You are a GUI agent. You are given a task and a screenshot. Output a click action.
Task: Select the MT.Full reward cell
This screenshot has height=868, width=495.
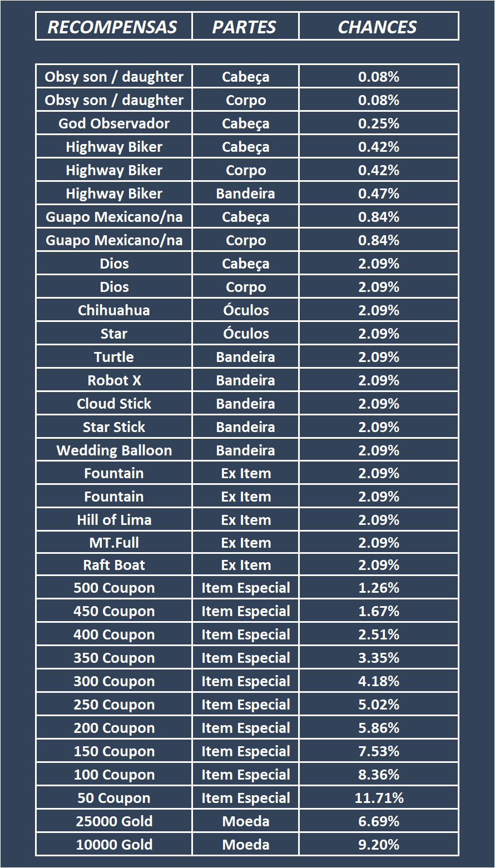coord(114,543)
